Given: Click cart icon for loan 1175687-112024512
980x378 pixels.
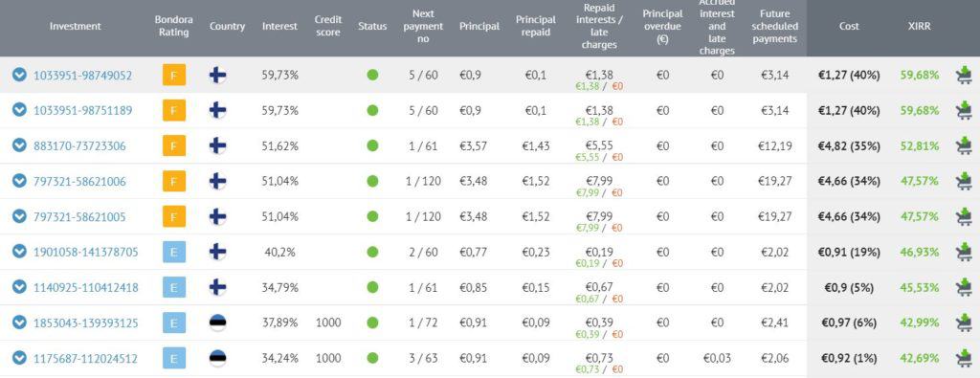Looking at the screenshot, I should (963, 358).
